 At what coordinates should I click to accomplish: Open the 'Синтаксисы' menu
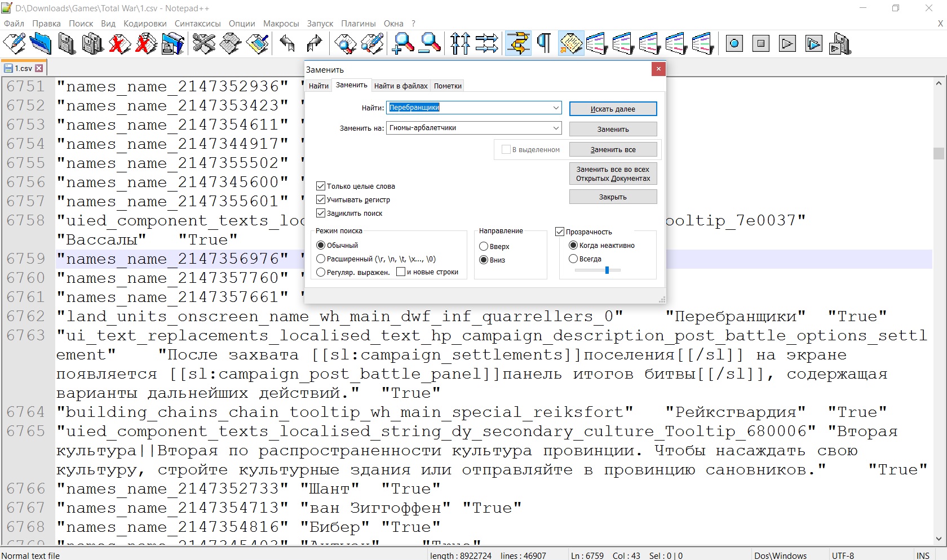coord(198,24)
